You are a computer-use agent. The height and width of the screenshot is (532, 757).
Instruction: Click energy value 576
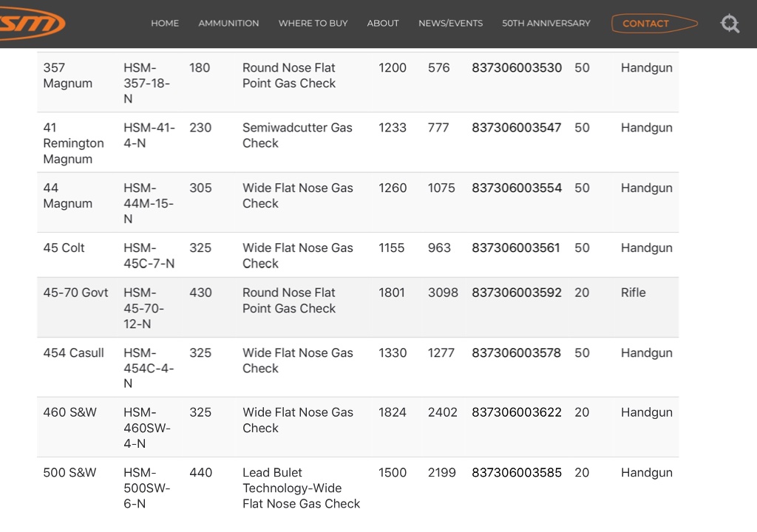click(x=438, y=67)
